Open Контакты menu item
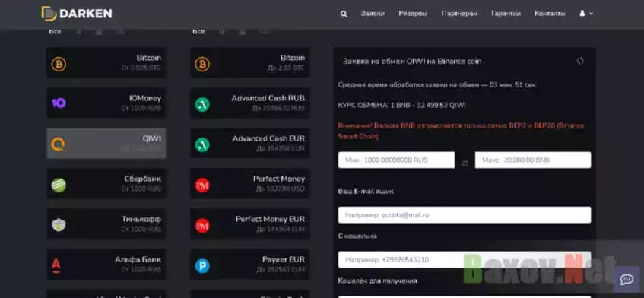 pos(550,14)
